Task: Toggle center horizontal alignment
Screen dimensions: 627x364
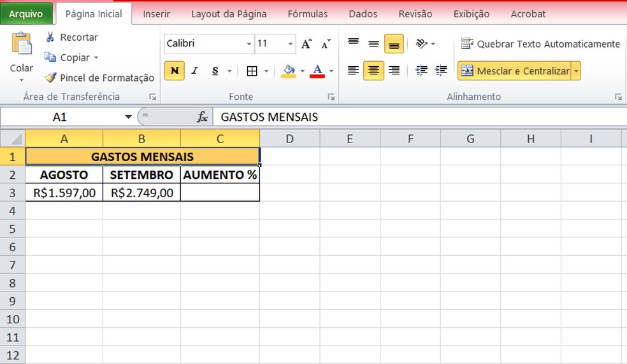Action: point(373,71)
